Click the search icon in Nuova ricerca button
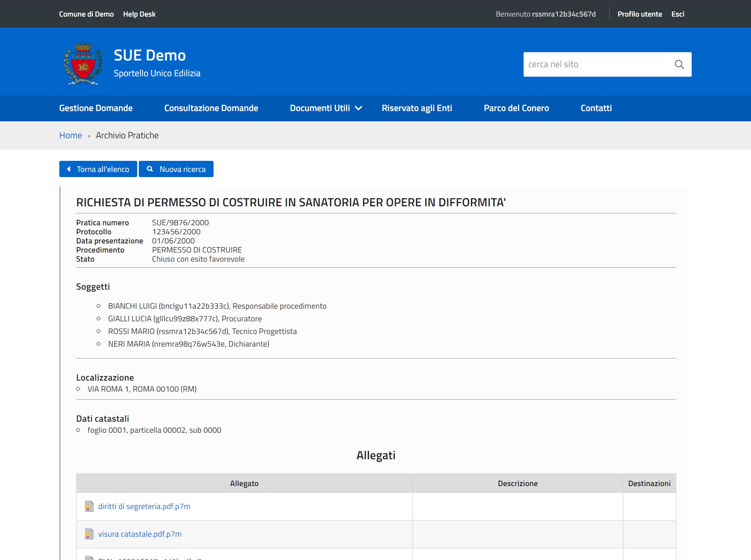 tap(150, 169)
